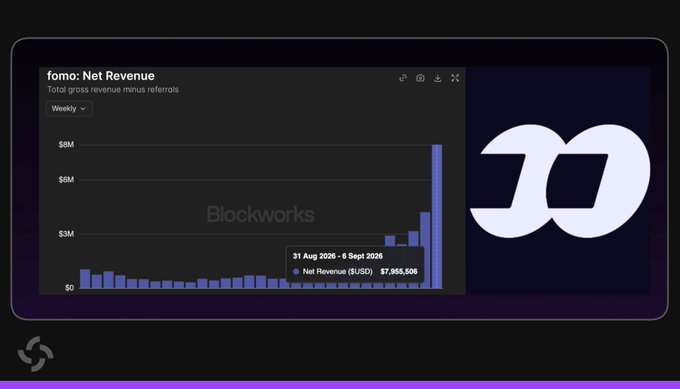The image size is (680, 389).
Task: Click the gray swirl logo at bottom left
Action: (36, 354)
